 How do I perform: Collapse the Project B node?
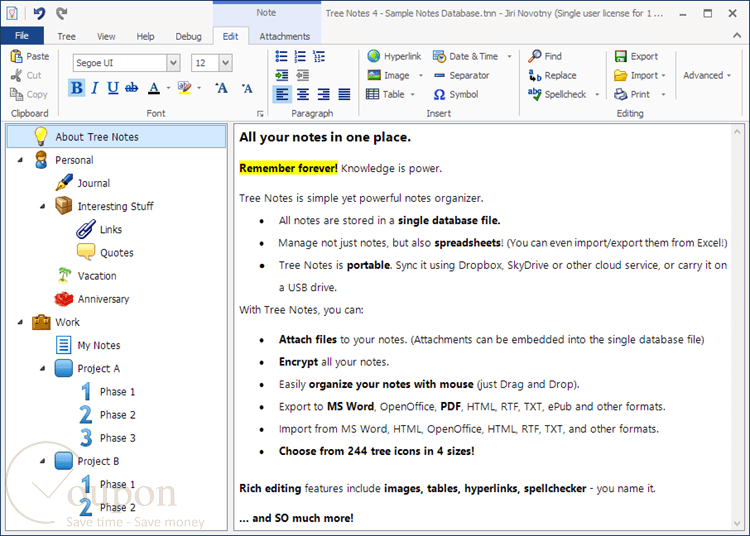point(43,461)
